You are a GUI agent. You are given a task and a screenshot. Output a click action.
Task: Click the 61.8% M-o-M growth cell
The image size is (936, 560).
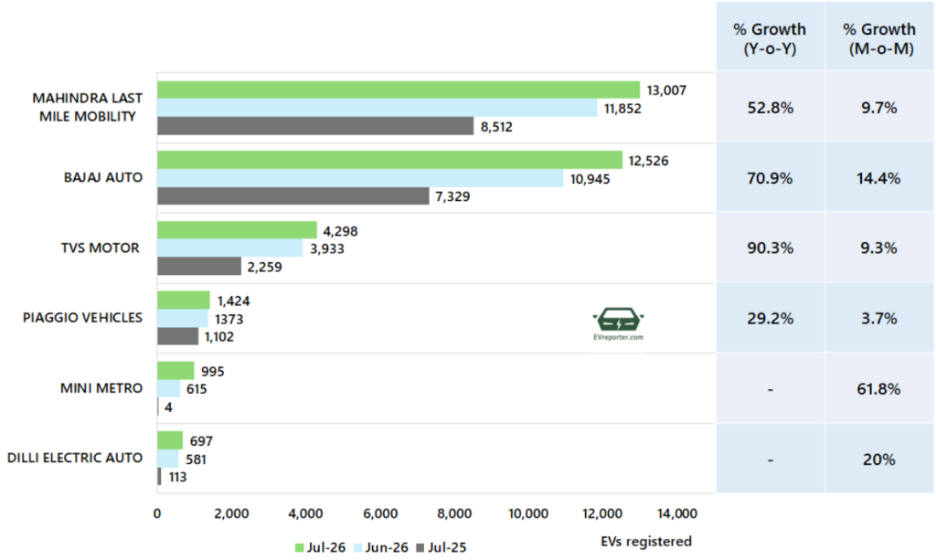tap(878, 389)
